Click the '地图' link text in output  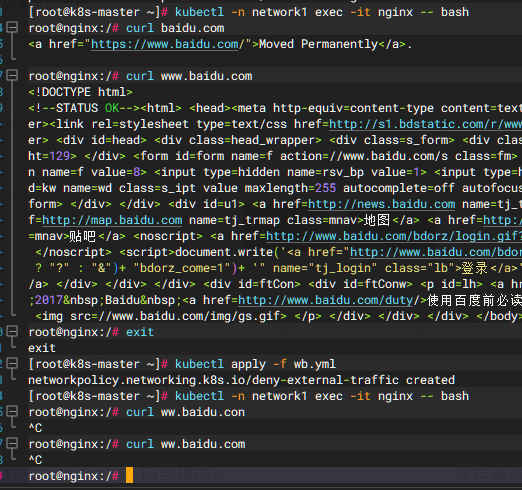tap(377, 220)
